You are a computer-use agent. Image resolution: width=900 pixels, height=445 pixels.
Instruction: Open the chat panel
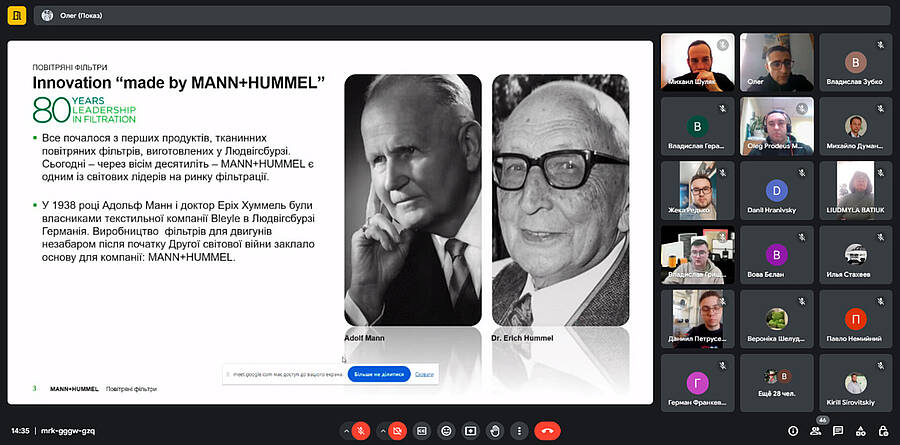point(838,431)
